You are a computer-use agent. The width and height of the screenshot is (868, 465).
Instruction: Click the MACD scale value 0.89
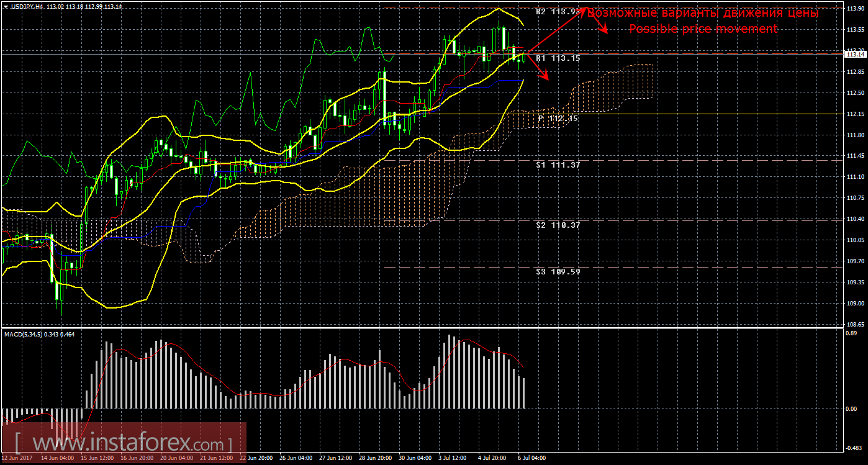(x=853, y=333)
